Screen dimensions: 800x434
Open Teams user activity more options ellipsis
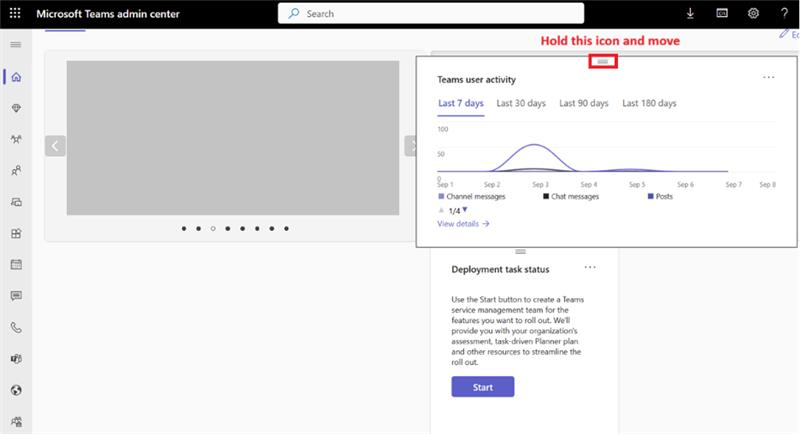(768, 78)
